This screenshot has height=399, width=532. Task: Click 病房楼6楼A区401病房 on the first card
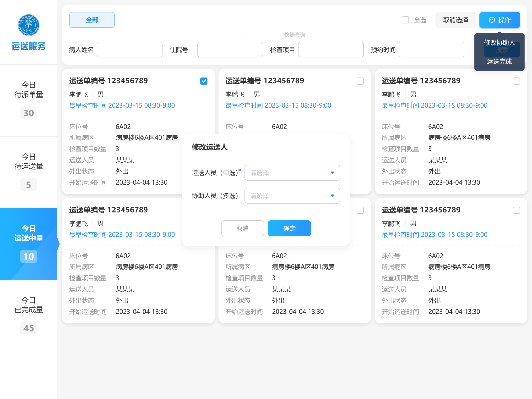147,138
